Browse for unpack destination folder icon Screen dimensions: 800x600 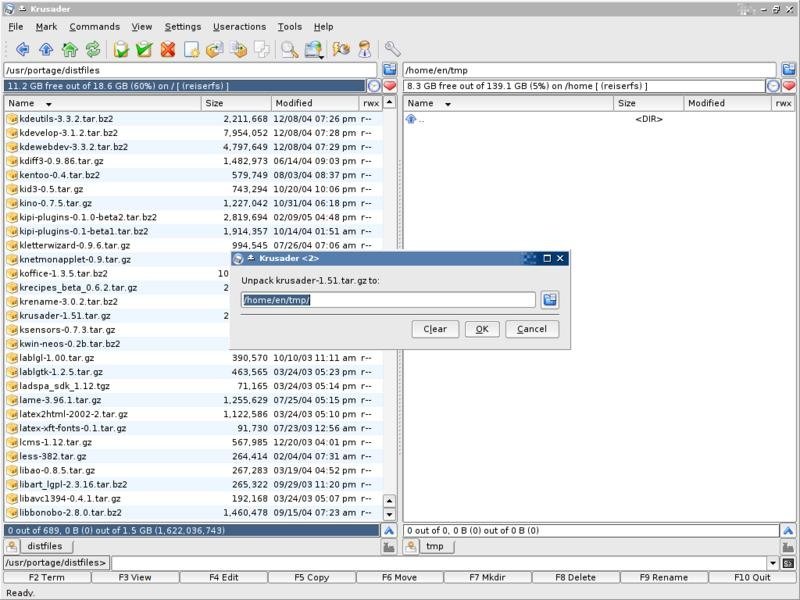[x=550, y=300]
